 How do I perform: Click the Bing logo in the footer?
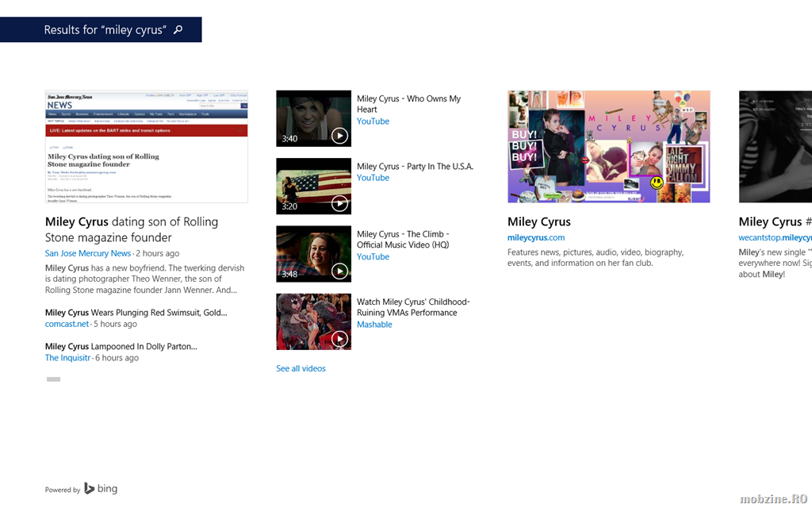pyautogui.click(x=101, y=488)
